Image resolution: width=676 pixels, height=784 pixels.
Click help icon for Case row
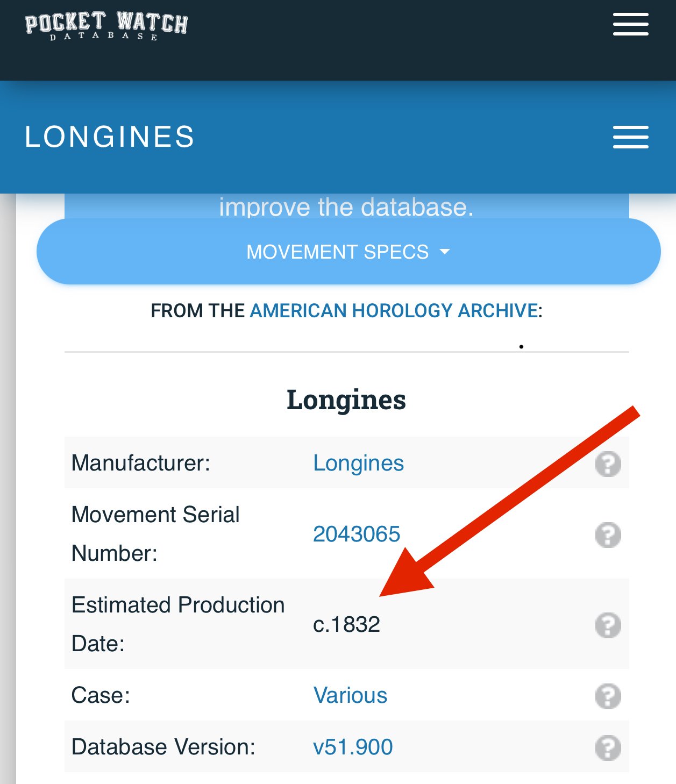coord(608,696)
